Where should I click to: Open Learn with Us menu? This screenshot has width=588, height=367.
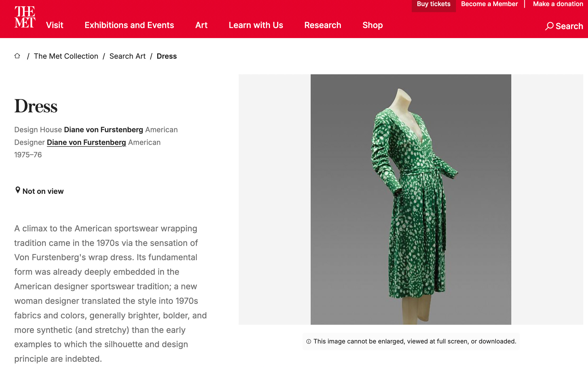(256, 25)
